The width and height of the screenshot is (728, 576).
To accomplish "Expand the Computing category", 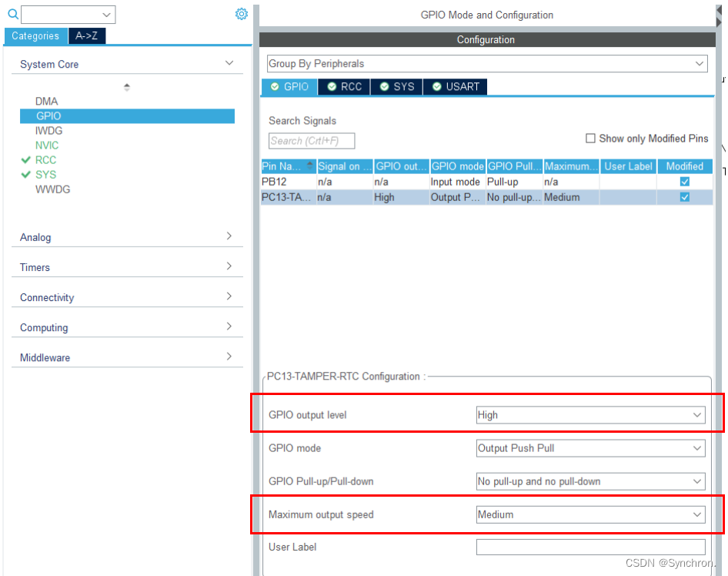I will coord(127,327).
